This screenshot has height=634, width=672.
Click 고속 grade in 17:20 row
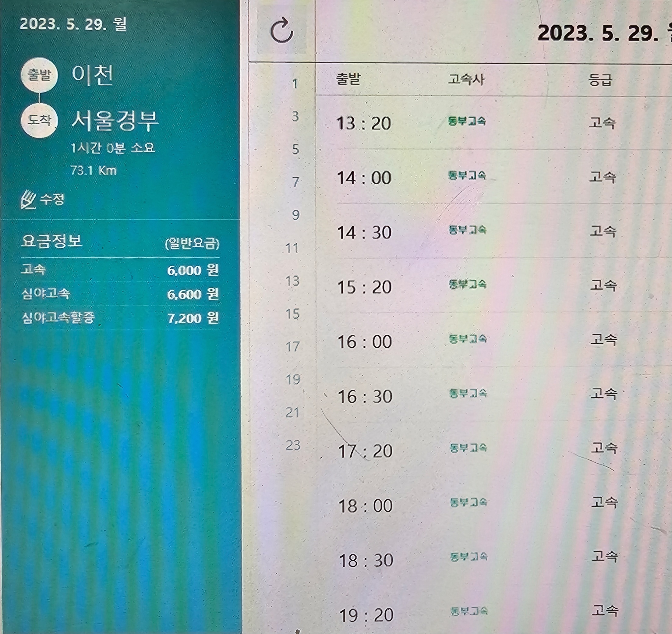click(604, 449)
